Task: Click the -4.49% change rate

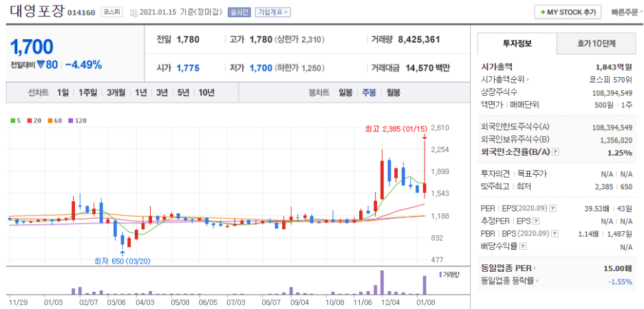Action: pos(83,65)
